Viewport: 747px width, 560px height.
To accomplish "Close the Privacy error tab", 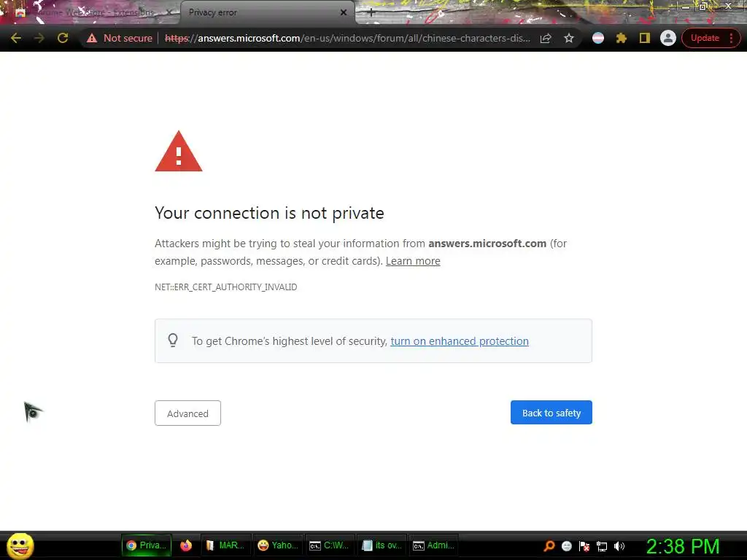I will (344, 12).
